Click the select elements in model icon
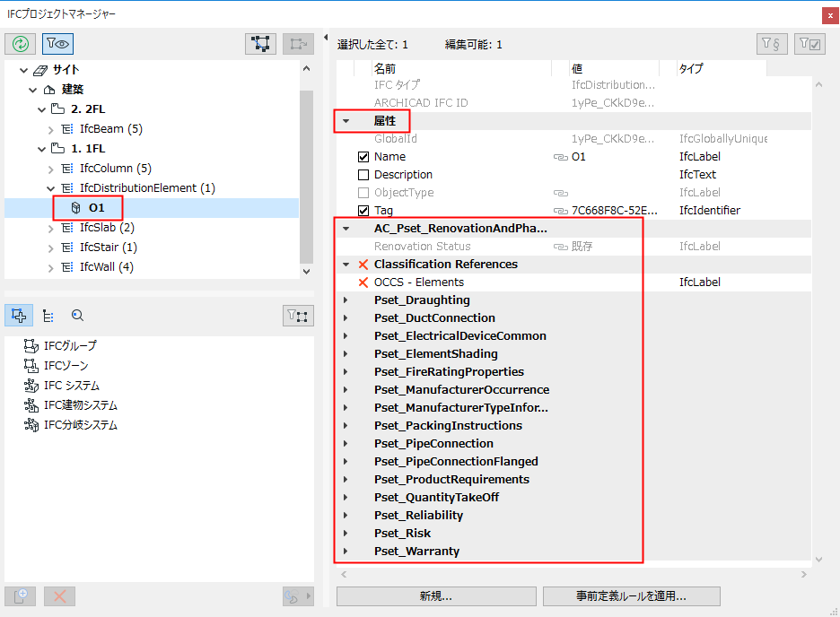Screen dimensions: 840x617 [x=260, y=44]
